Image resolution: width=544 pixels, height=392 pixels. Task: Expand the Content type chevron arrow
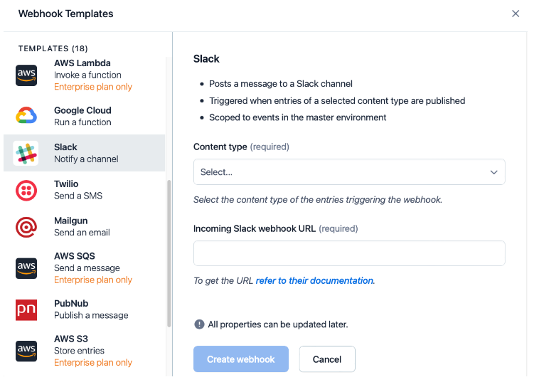(x=494, y=172)
